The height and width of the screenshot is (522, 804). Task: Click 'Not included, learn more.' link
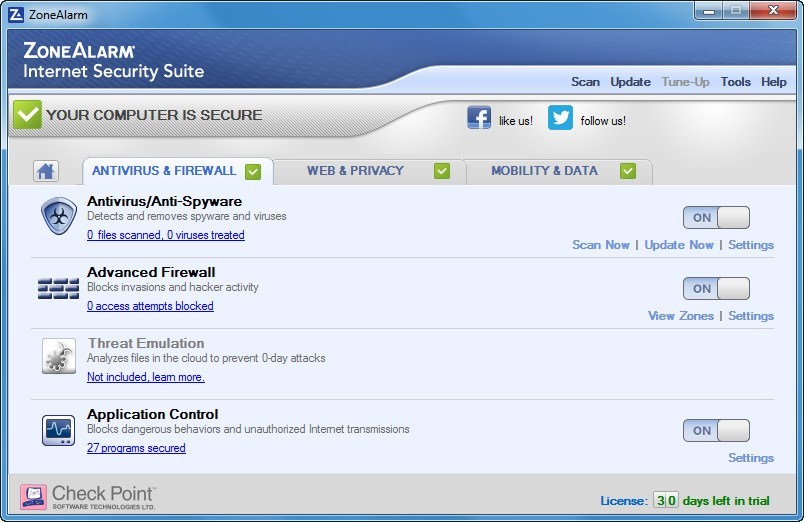[x=146, y=377]
